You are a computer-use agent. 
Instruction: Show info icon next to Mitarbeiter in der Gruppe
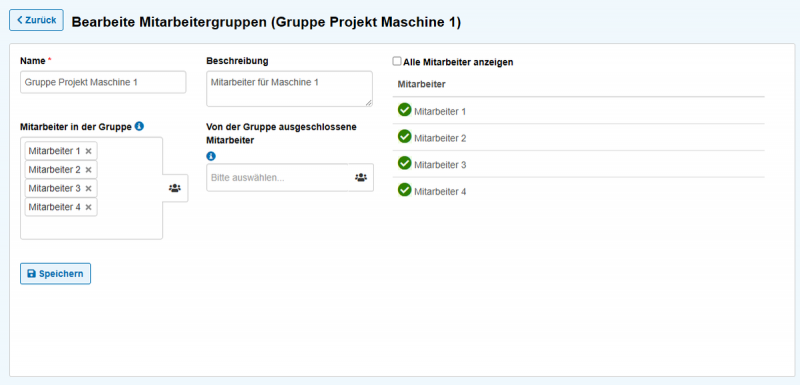[139, 126]
